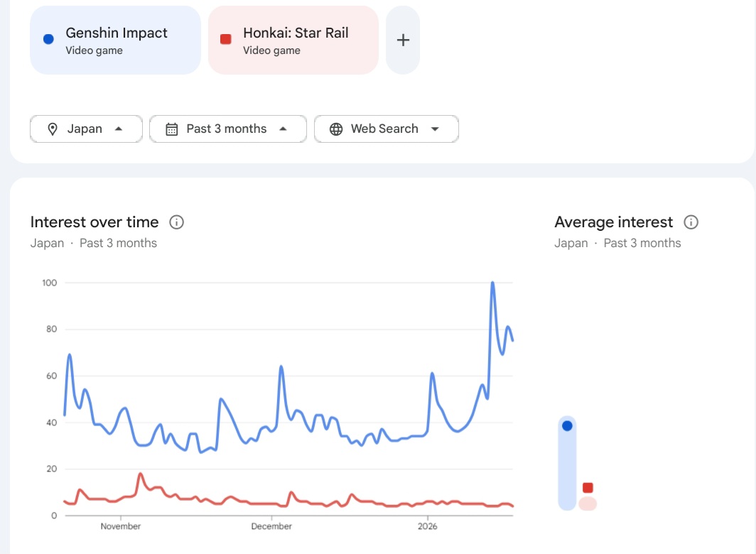The image size is (756, 554).
Task: Click the Interest over time heading
Action: tap(95, 222)
